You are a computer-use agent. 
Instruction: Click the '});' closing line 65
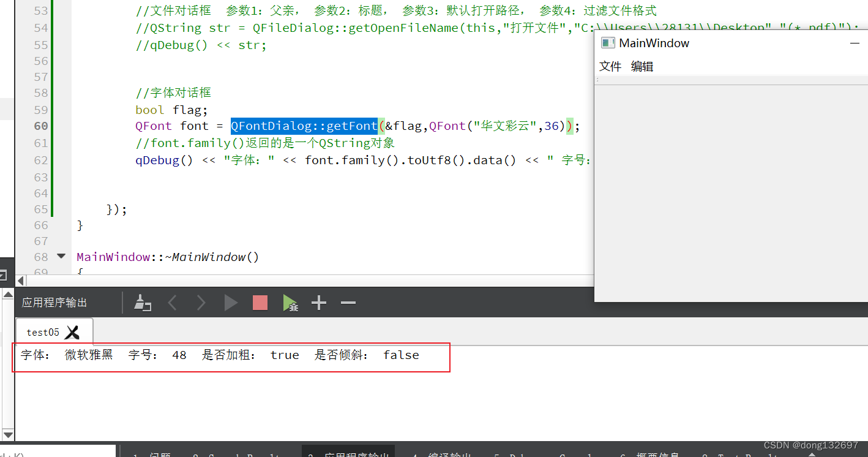coord(116,209)
